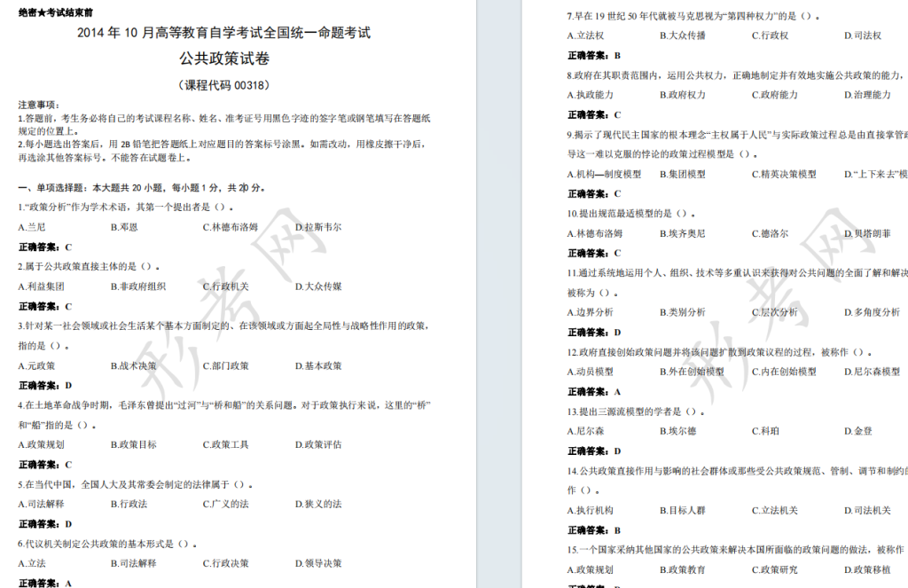This screenshot has width=908, height=588.
Task: Select option "A.兰尼" in question 1
Action: (32, 227)
